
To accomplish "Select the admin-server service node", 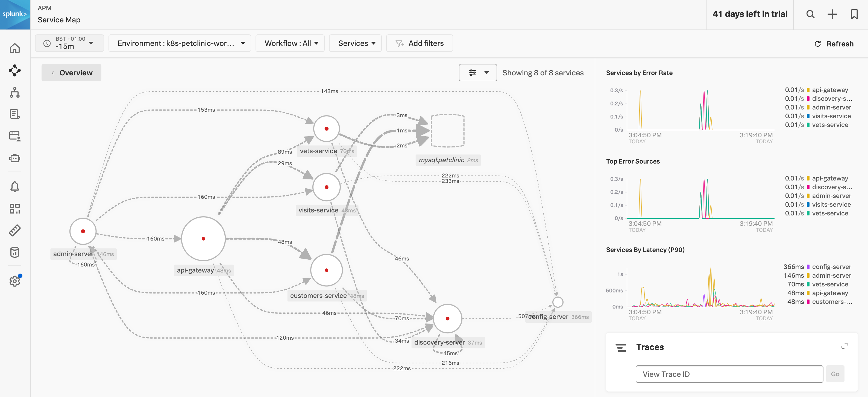I will [83, 231].
